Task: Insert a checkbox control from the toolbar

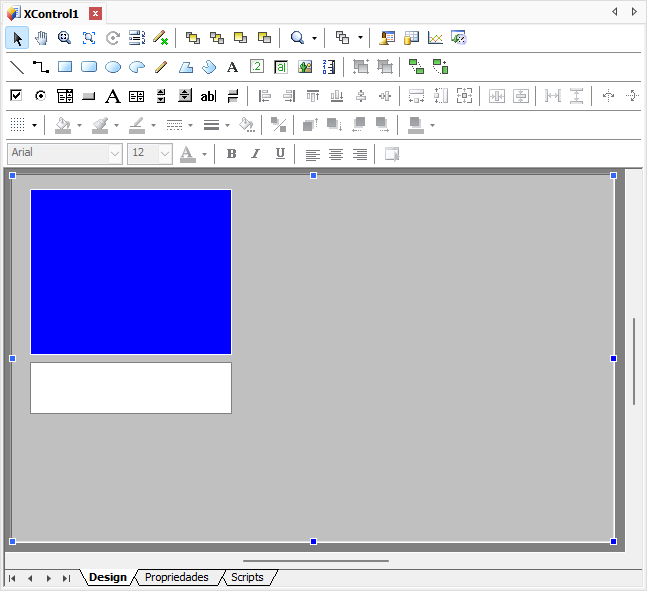Action: pyautogui.click(x=16, y=96)
